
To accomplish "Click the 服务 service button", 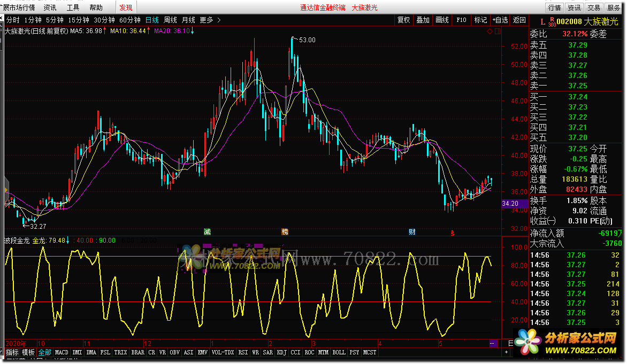I will coord(614,7).
